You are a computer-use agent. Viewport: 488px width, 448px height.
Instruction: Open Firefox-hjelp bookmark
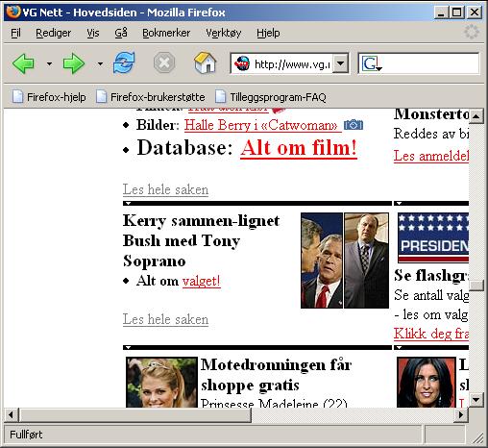coord(49,97)
